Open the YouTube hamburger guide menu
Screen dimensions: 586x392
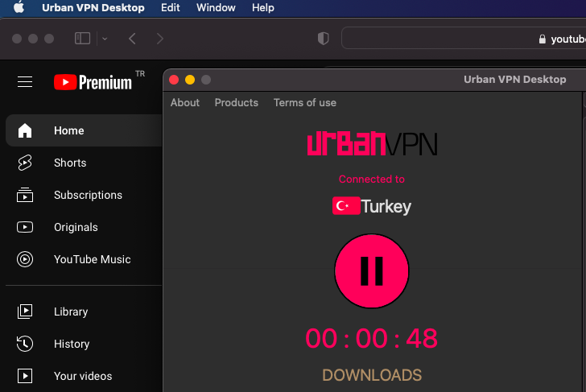25,82
